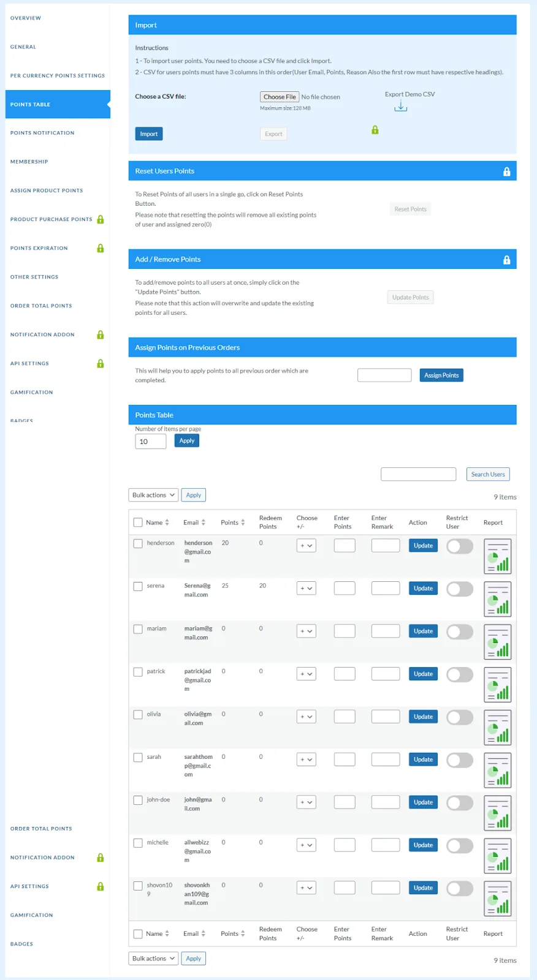Tick the checkbox for serena

138,586
